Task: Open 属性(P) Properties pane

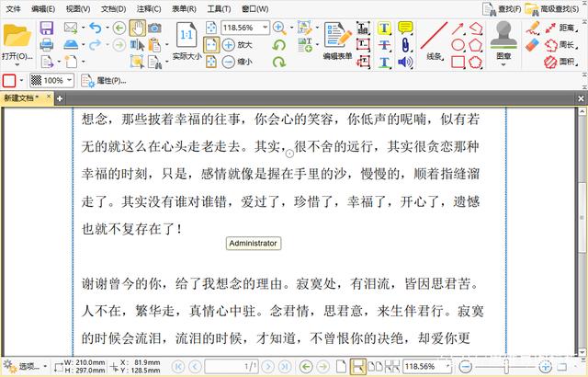Action: [104, 80]
